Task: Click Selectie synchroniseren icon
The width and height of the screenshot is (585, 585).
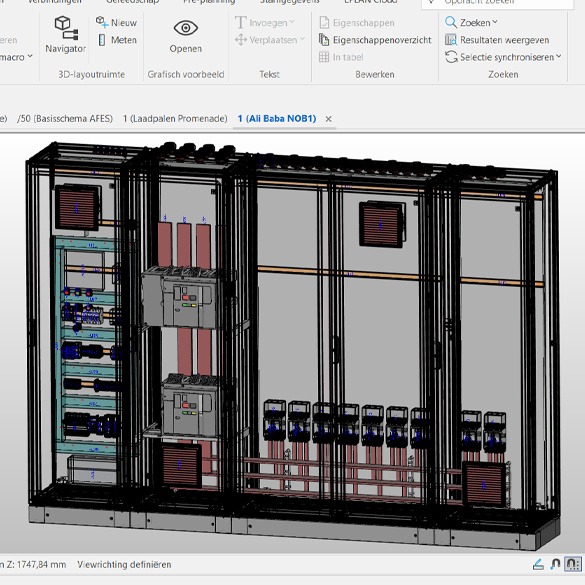Action: coord(451,57)
